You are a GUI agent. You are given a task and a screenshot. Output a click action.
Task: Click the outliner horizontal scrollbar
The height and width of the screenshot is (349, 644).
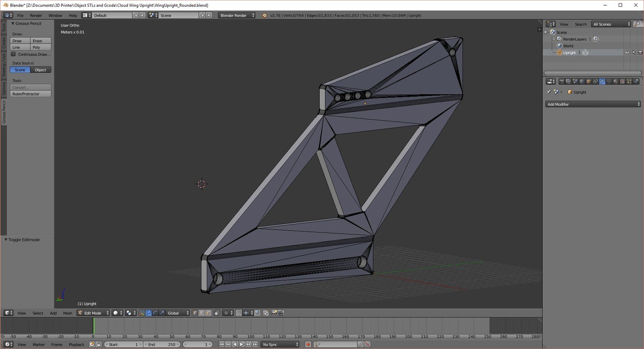click(592, 73)
